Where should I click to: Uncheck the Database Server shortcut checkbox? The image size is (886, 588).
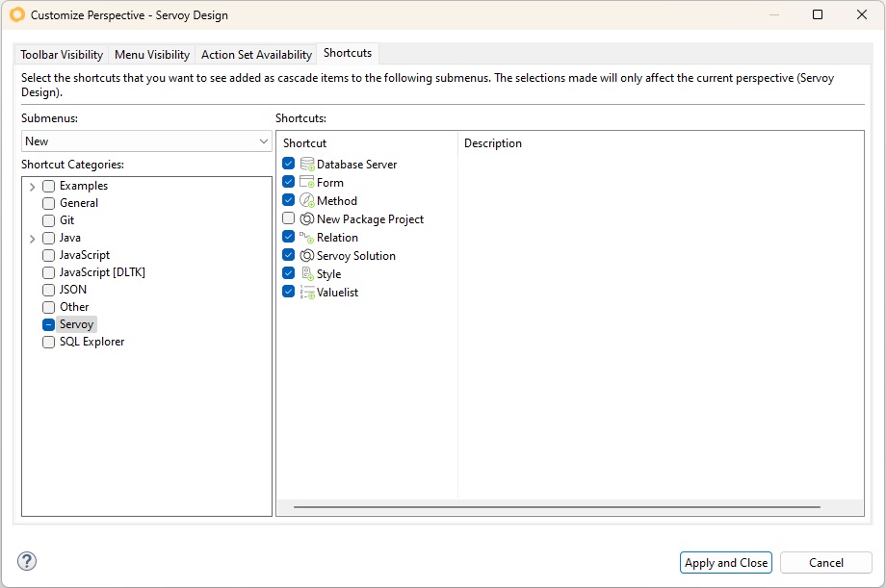tap(289, 165)
